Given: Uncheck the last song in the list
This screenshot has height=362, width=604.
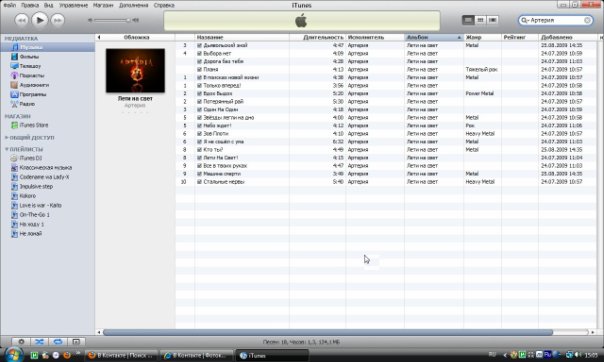Looking at the screenshot, I should [x=200, y=182].
